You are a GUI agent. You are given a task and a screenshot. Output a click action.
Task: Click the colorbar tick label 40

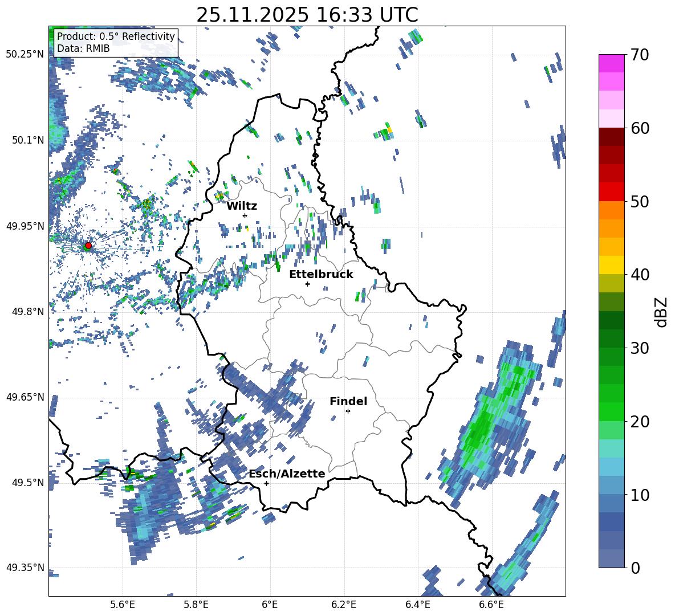[640, 275]
